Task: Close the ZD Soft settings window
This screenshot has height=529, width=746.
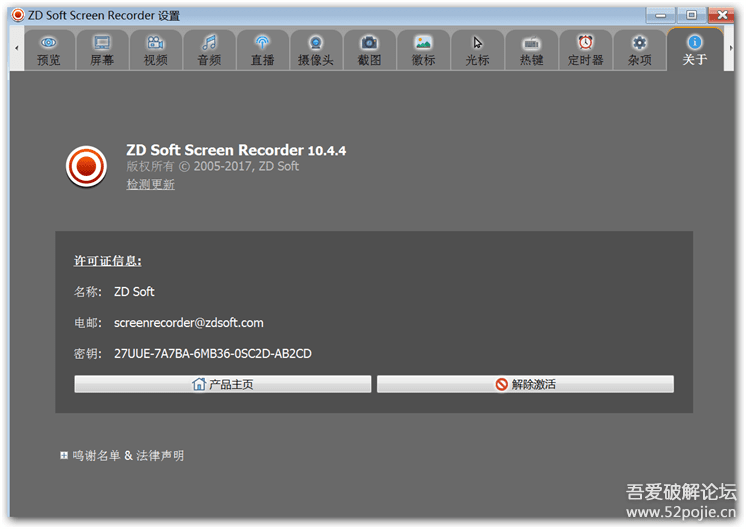Action: (722, 15)
